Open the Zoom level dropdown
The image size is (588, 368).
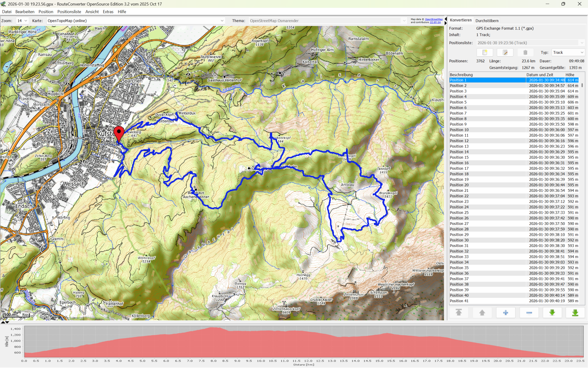[22, 21]
